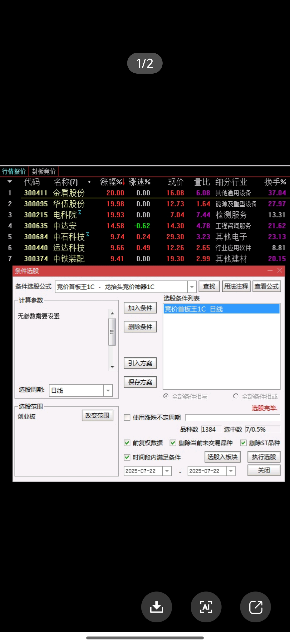Sort by 量比 column header
Screen dimensions: 290x644
pos(202,182)
